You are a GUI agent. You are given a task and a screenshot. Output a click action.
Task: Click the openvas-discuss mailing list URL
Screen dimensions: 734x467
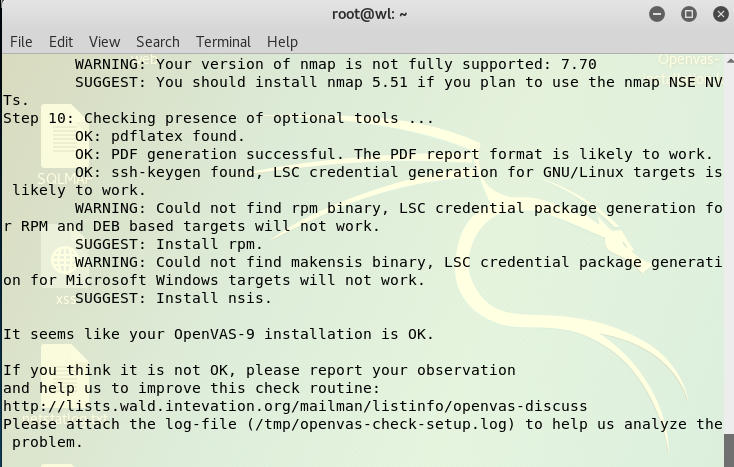[295, 406]
